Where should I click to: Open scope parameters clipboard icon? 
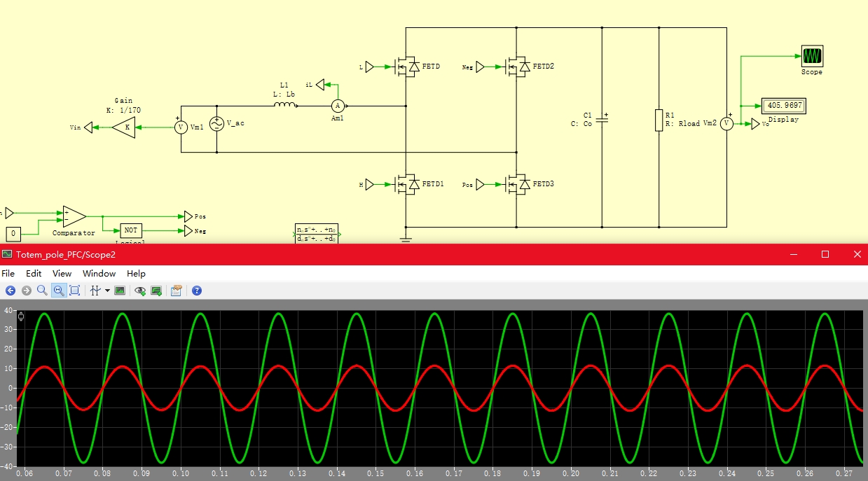(176, 291)
